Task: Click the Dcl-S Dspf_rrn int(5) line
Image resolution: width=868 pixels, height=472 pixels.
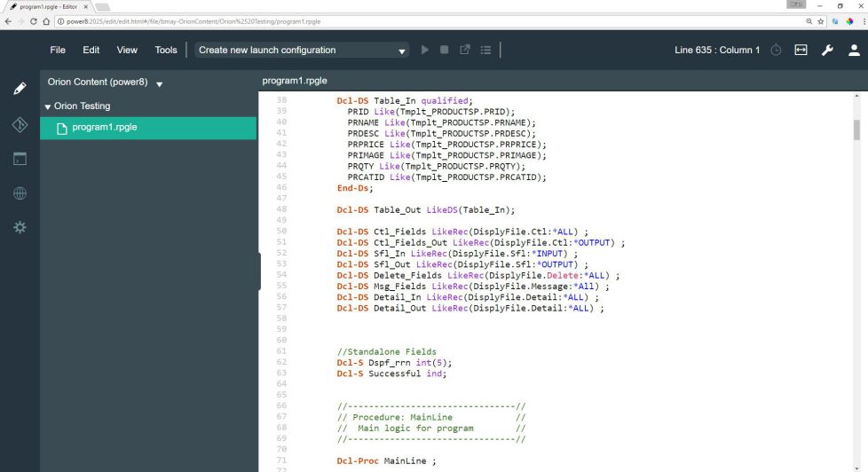Action: pyautogui.click(x=394, y=363)
